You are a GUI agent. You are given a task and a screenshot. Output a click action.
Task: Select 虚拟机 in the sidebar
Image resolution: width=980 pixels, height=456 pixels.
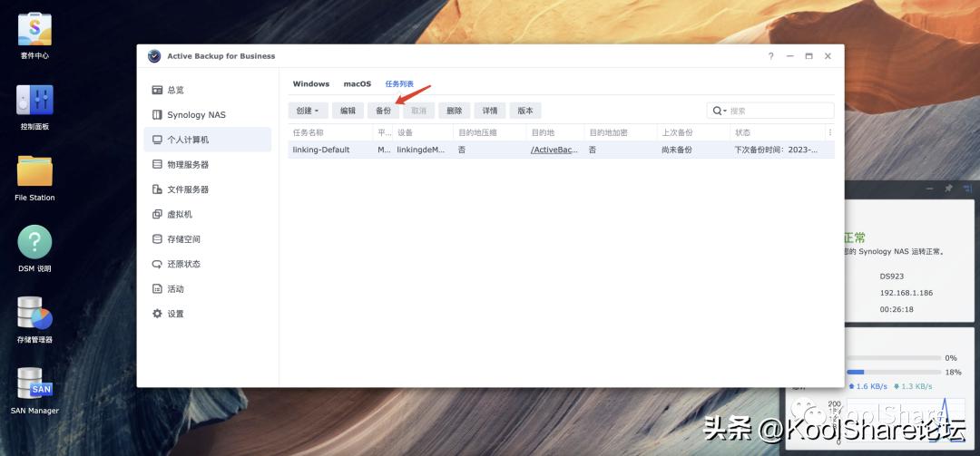point(208,214)
